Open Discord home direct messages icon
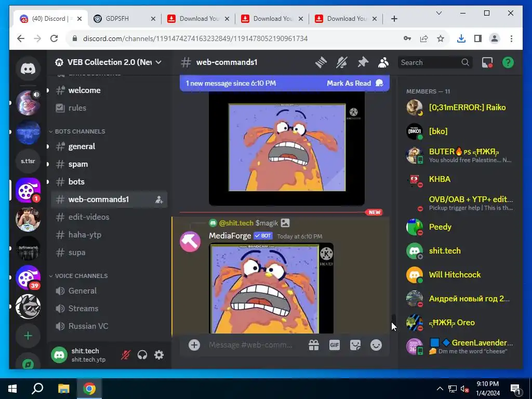The image size is (532, 399). (x=28, y=69)
